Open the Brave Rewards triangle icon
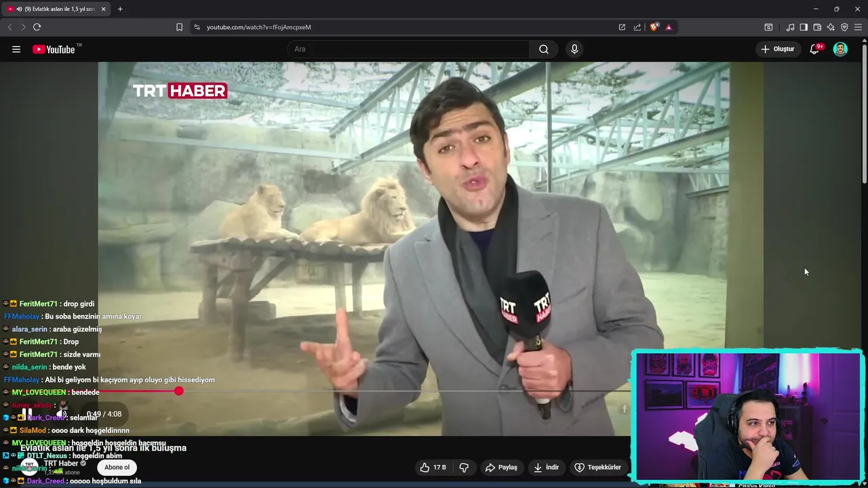 669,27
